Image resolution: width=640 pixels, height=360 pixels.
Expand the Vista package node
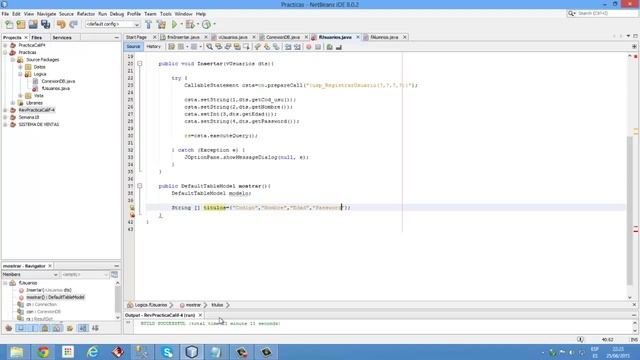click(x=20, y=96)
